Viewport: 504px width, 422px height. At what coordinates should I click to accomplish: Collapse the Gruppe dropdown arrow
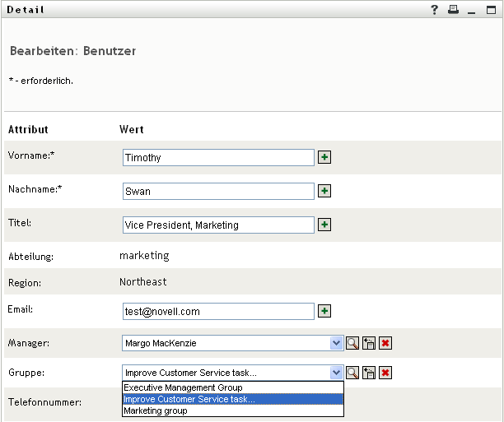[336, 373]
